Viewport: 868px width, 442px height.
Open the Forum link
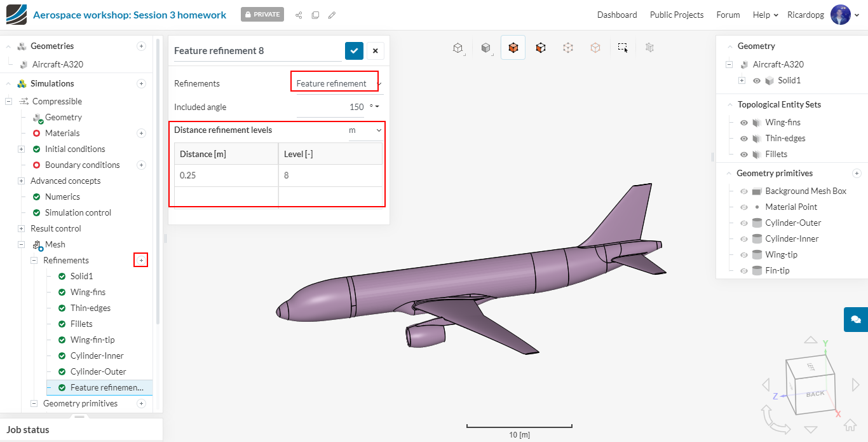(728, 15)
